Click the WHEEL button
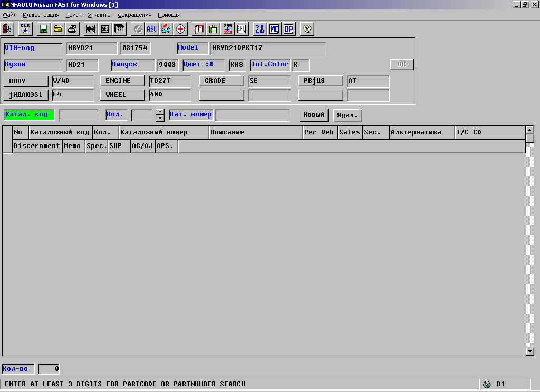Screen dimensions: 540x392 point(122,95)
